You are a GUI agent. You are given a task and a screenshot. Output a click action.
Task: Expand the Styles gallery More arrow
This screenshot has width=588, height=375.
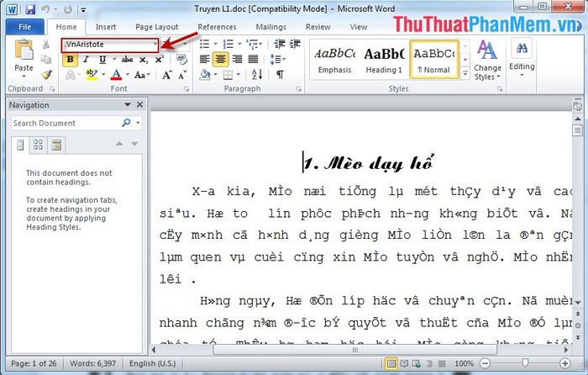[x=465, y=74]
